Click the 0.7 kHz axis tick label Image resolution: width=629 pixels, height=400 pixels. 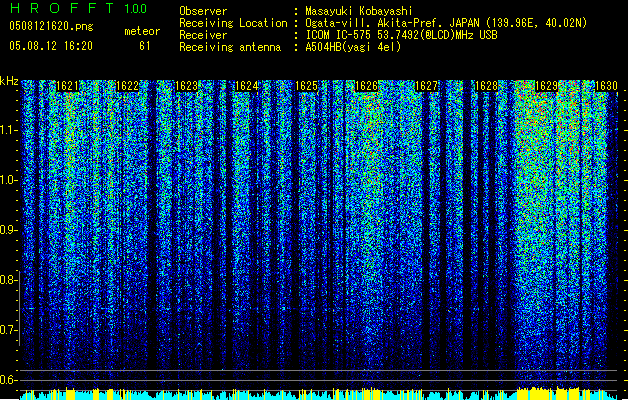tap(8, 330)
